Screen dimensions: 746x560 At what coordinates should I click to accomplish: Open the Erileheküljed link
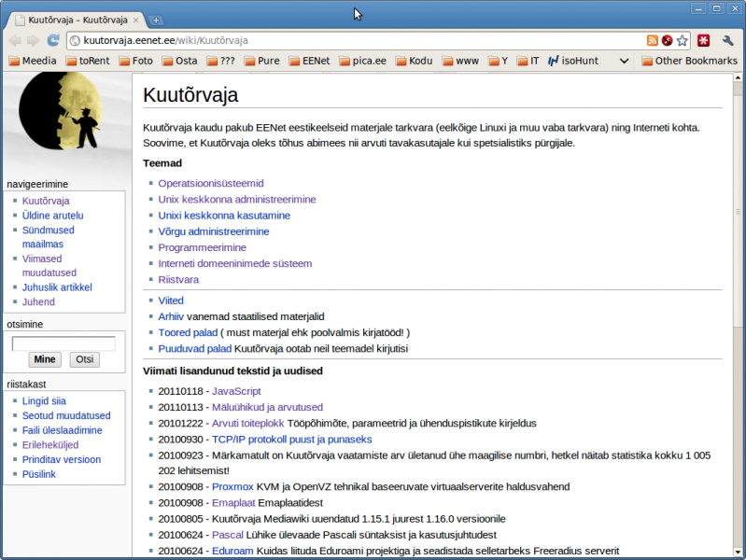[x=50, y=445]
